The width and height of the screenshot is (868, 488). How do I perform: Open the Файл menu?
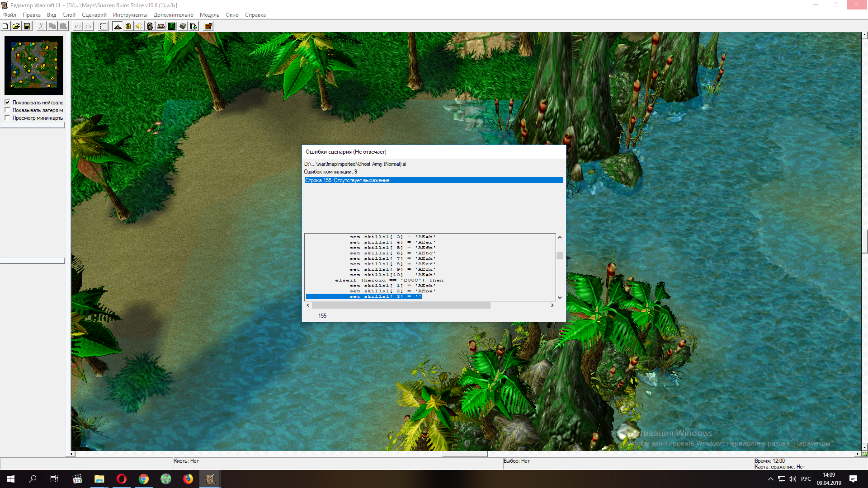pos(9,15)
